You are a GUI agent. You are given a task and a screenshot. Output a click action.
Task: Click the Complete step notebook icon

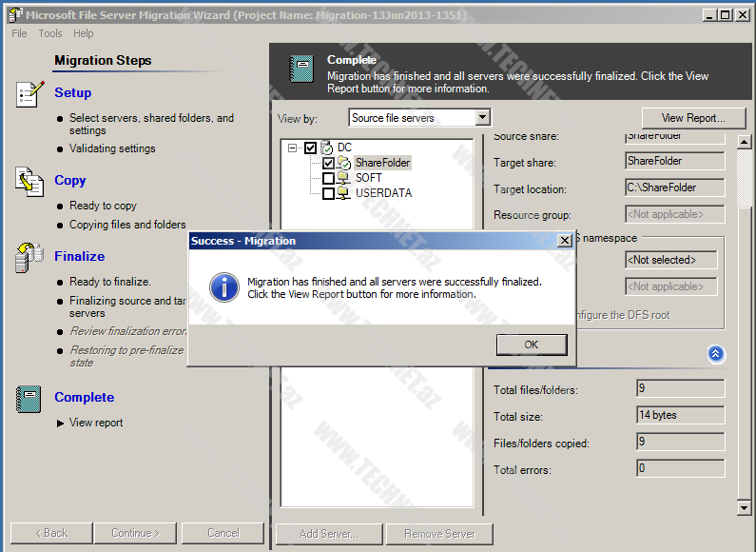pyautogui.click(x=29, y=399)
